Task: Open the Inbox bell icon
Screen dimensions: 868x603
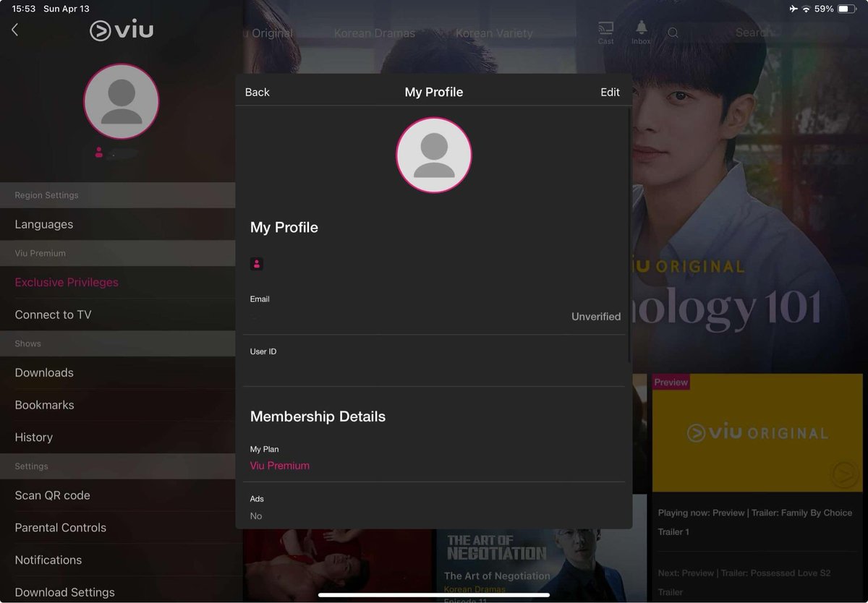Action: [641, 33]
